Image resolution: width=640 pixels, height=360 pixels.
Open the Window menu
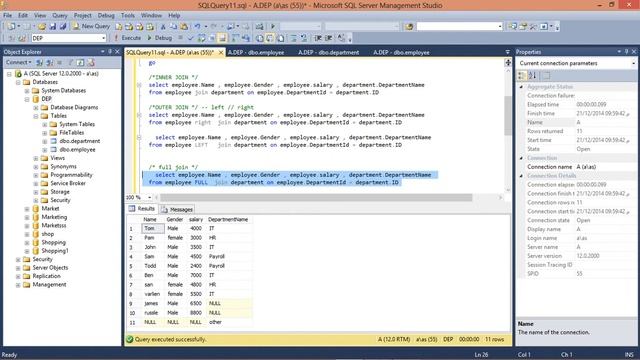[151, 16]
